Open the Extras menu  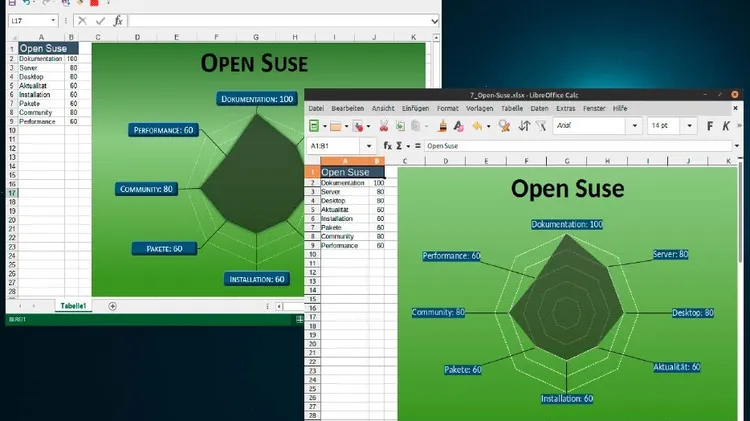point(566,107)
